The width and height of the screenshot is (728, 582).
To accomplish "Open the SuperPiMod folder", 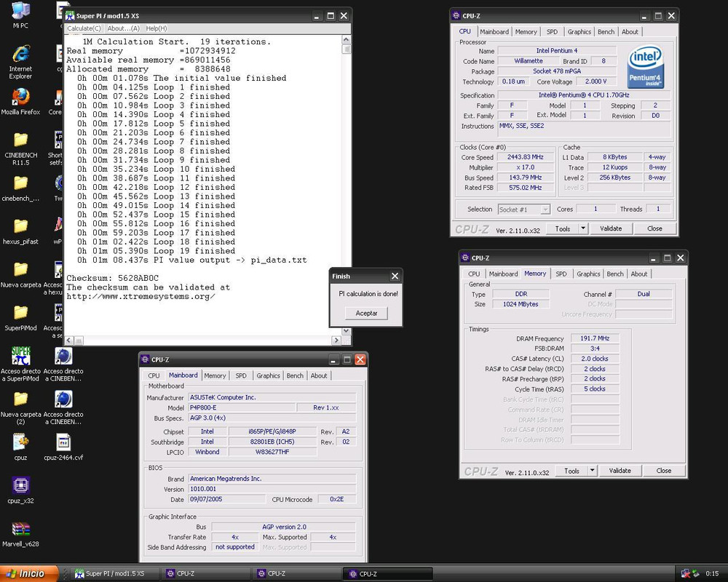I will (20, 317).
